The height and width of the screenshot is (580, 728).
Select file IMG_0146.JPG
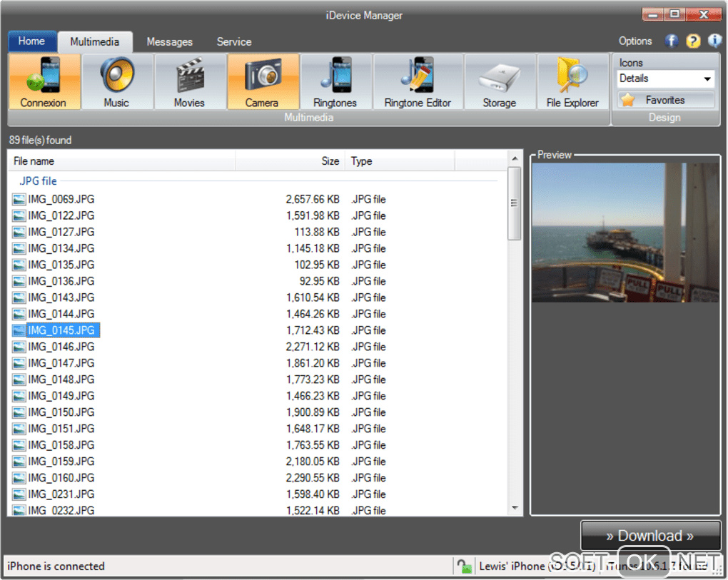coord(61,347)
